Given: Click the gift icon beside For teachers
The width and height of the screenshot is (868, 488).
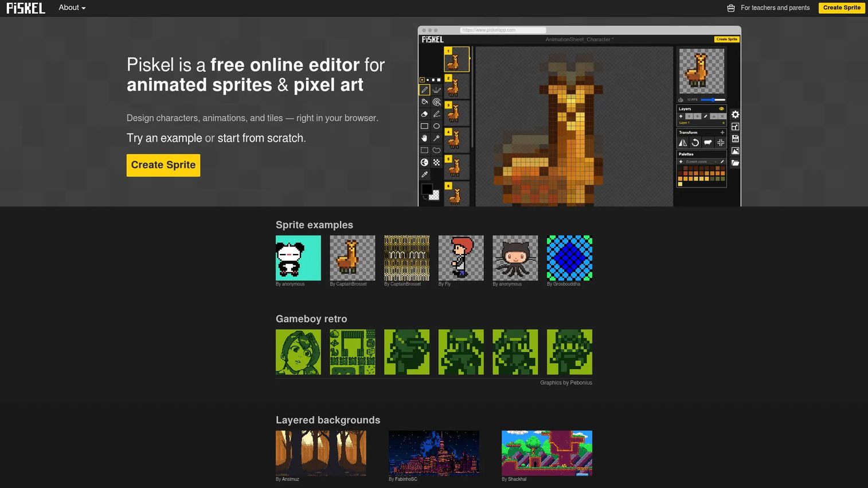Looking at the screenshot, I should click(731, 8).
